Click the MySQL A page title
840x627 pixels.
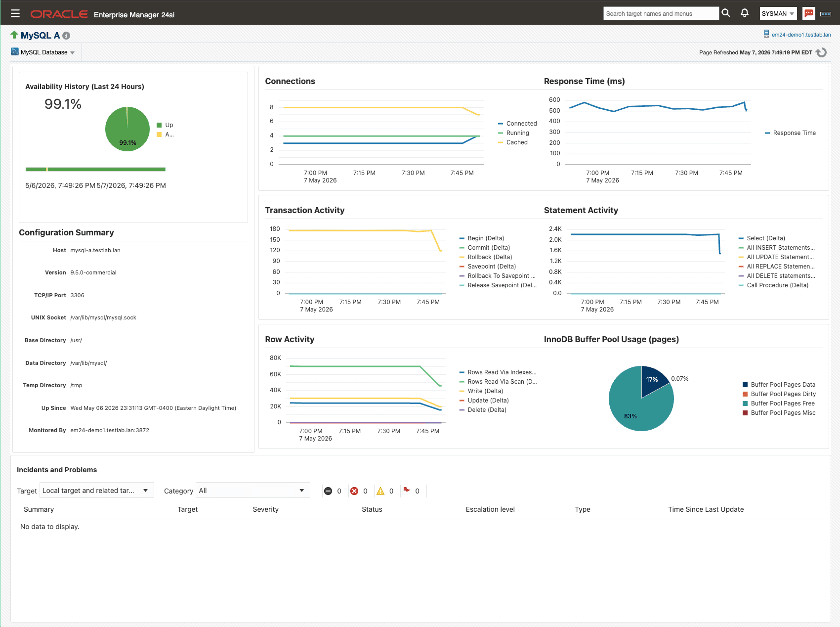pos(40,36)
